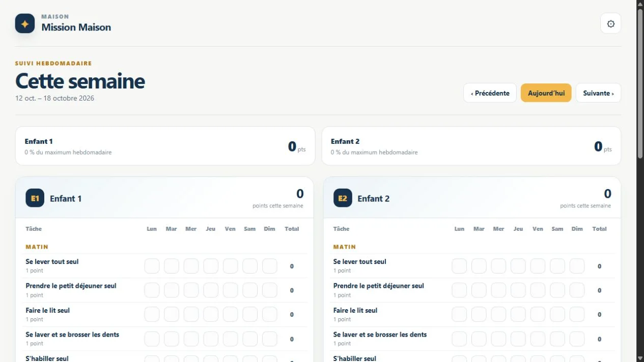This screenshot has width=644, height=362.
Task: Click the page scrollbar down arrow
Action: 640,358
